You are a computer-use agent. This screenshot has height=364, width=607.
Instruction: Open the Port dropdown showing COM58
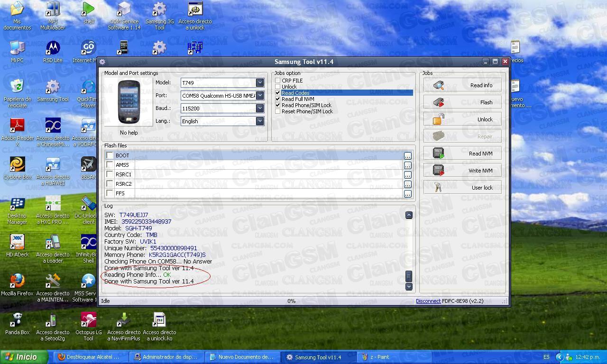[x=260, y=95]
